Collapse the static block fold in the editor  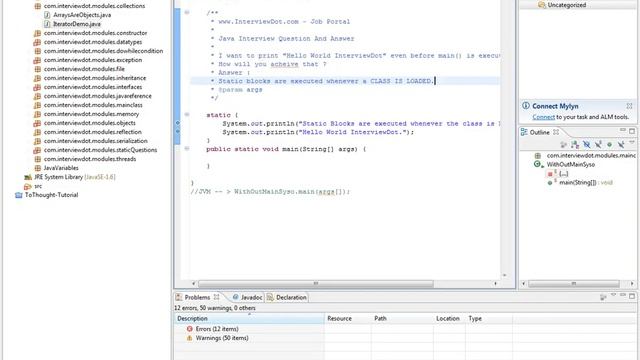point(187,115)
